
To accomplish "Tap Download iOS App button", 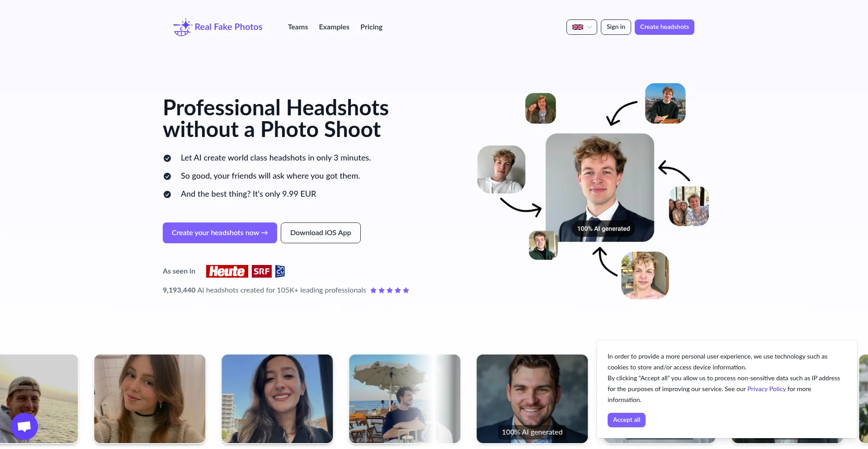I will coord(321,233).
